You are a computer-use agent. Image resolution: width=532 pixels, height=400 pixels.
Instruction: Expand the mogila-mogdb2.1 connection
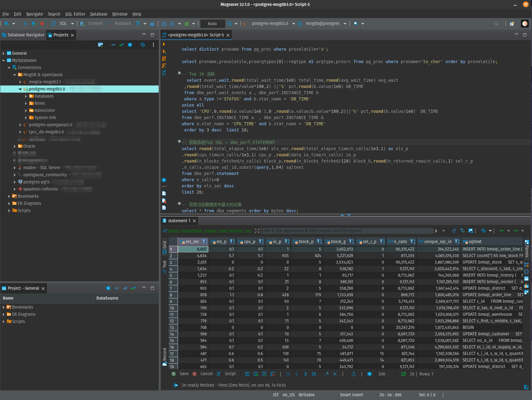click(20, 82)
